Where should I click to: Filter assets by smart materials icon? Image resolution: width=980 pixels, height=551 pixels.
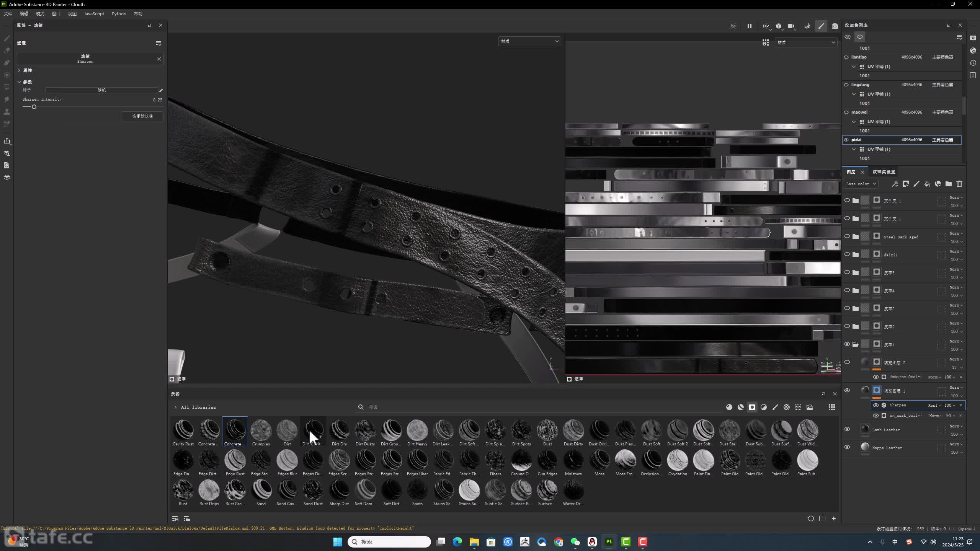[740, 407]
